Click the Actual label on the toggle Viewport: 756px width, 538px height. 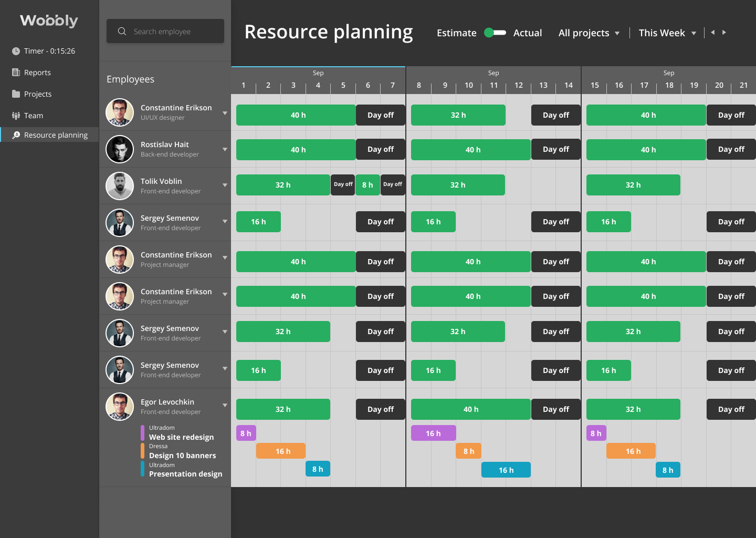[528, 33]
